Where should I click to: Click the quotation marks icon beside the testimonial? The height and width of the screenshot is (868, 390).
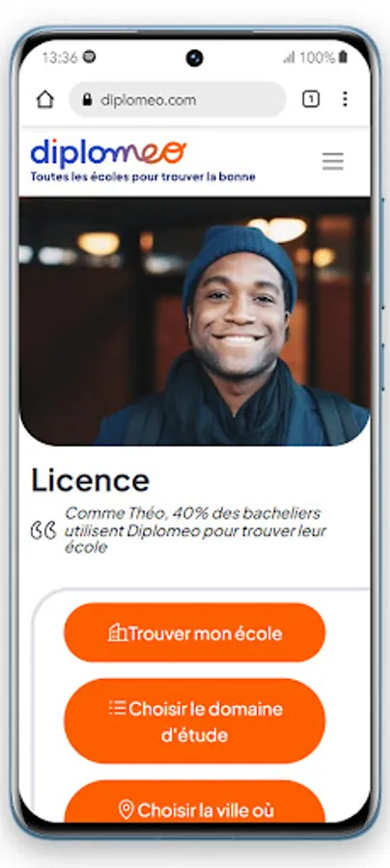click(x=43, y=530)
